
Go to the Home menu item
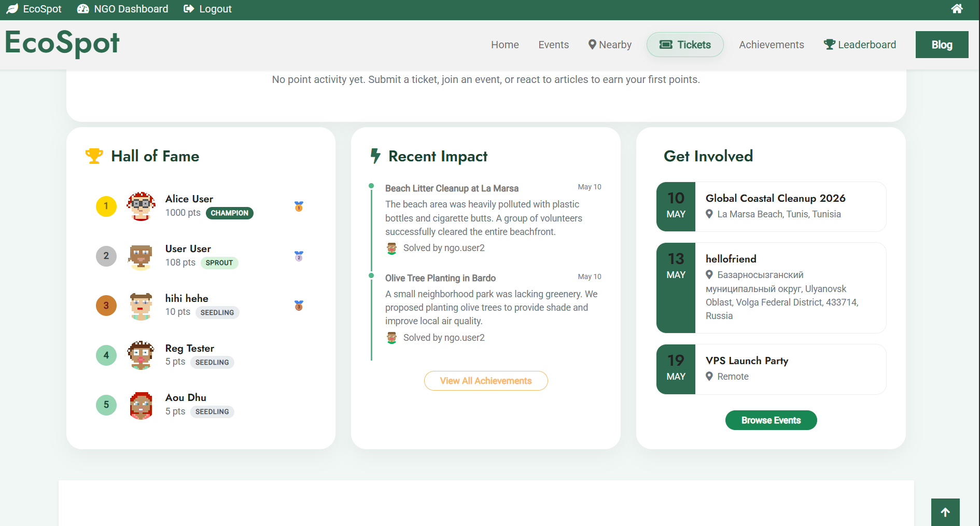click(x=505, y=45)
